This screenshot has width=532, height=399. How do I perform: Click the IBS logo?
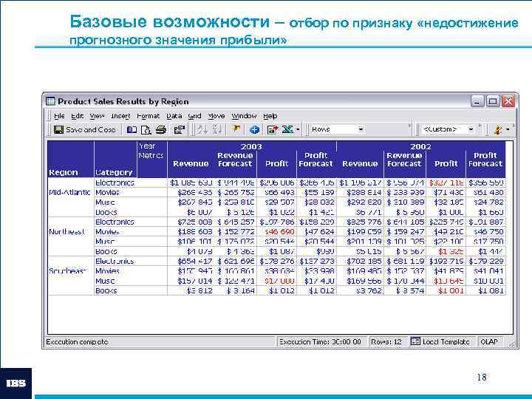click(16, 383)
